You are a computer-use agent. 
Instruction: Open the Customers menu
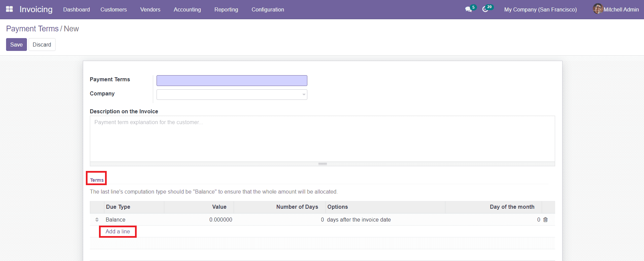click(x=113, y=9)
